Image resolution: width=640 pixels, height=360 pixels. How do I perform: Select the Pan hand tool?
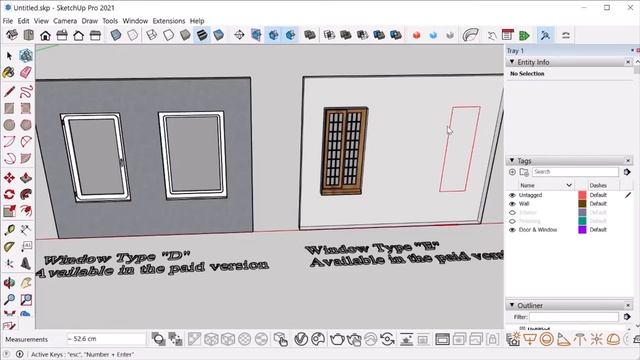(x=26, y=282)
